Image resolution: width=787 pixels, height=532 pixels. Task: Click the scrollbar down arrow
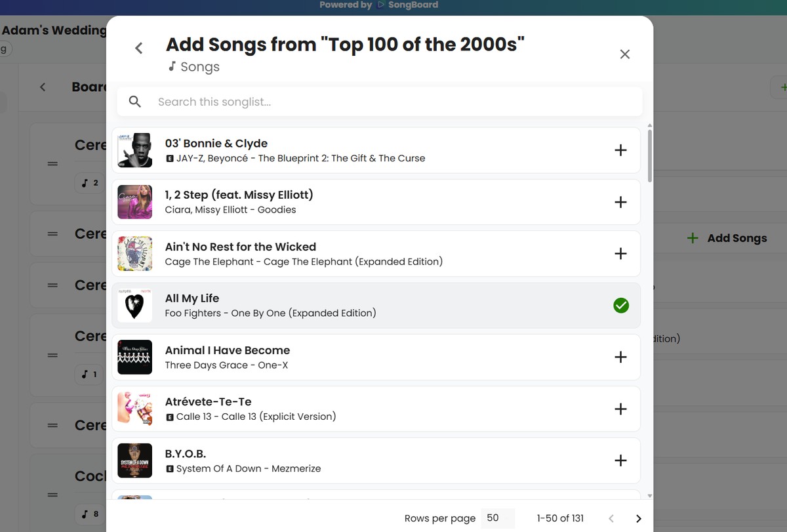tap(650, 496)
